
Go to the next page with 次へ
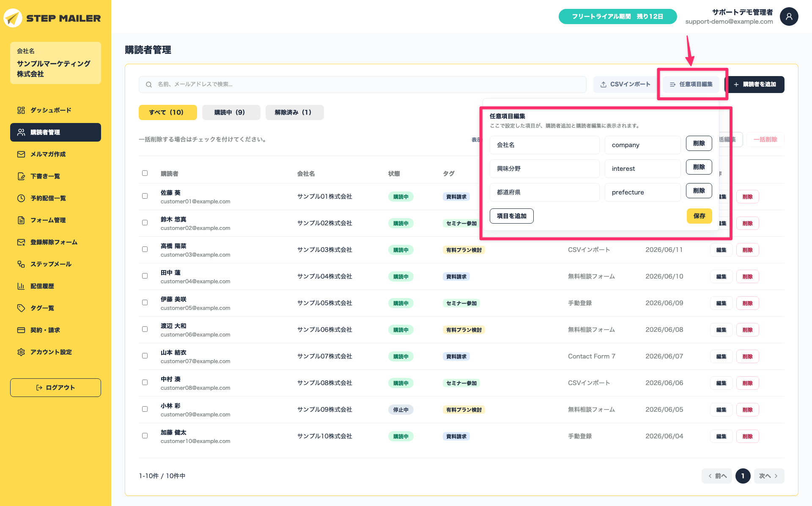768,476
